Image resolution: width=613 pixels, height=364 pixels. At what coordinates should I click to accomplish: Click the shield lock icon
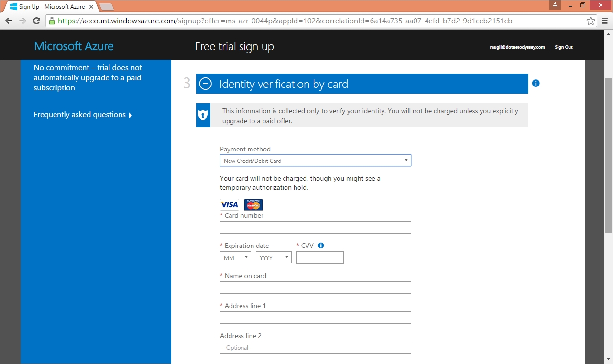point(203,115)
